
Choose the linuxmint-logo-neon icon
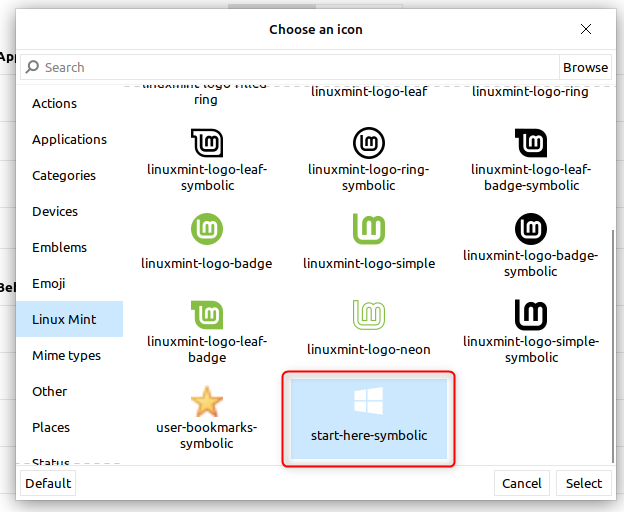point(369,317)
